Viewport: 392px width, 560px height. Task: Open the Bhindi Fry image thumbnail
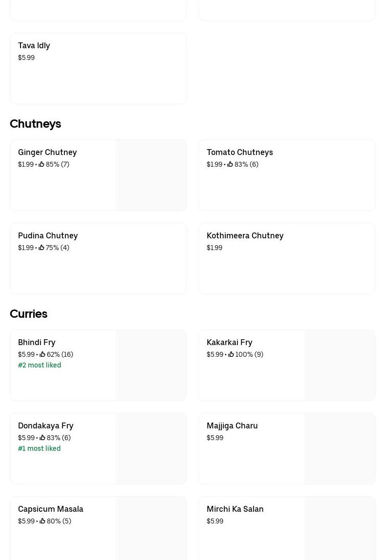click(151, 366)
